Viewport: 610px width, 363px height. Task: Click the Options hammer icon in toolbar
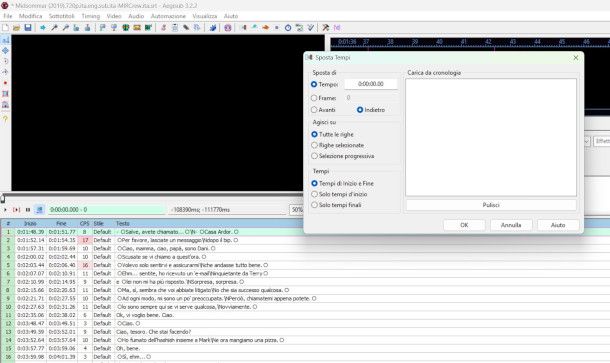tap(325, 28)
